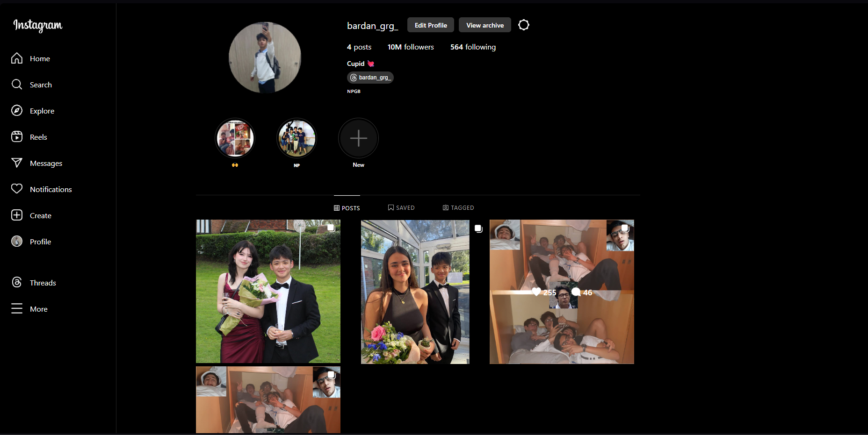The image size is (868, 435).
Task: Switch to the Tagged tab
Action: [458, 208]
